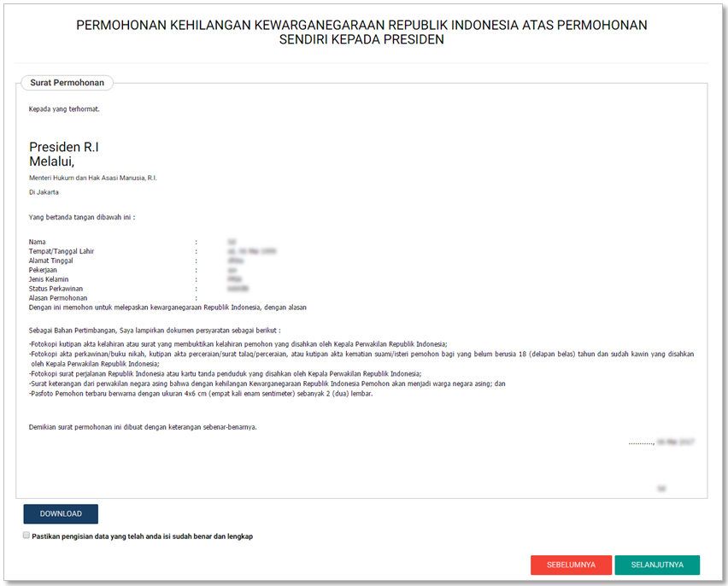Click the 'Pastikan pengisian data' checkbox label
Screen dimensions: 728x586
[142, 536]
